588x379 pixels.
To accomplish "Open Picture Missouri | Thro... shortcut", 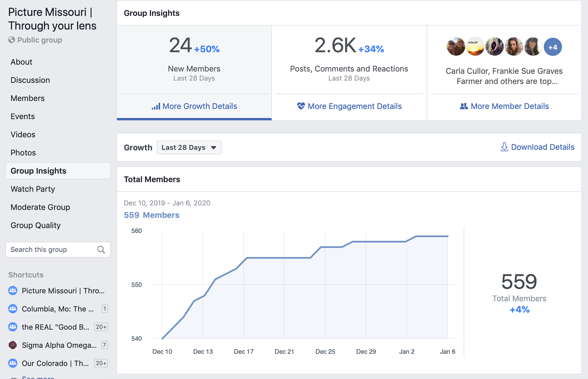I will point(63,291).
